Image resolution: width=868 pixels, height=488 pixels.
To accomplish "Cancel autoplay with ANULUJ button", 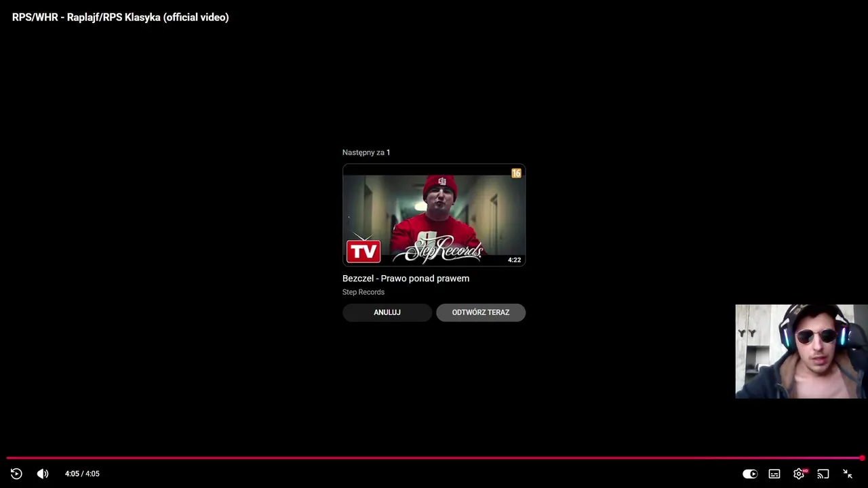I will point(387,312).
